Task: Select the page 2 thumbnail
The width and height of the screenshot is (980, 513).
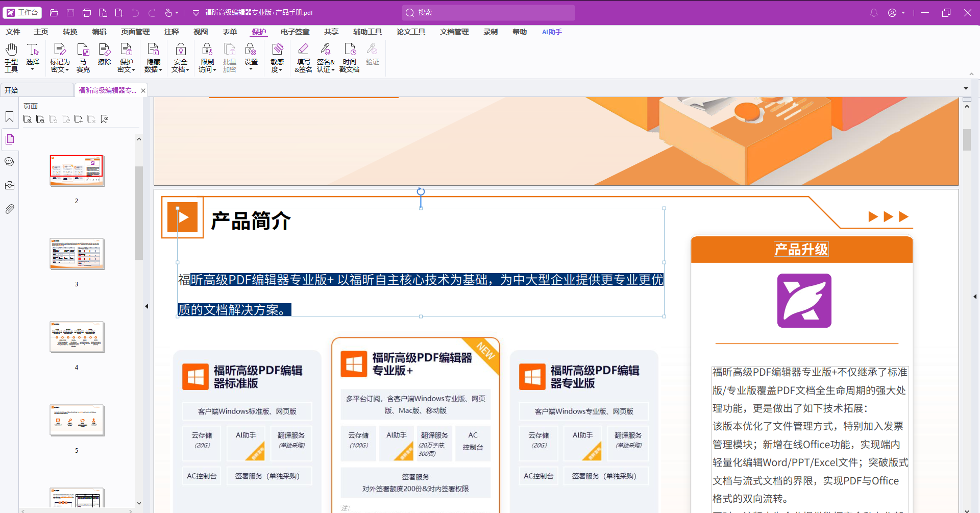Action: coord(77,170)
